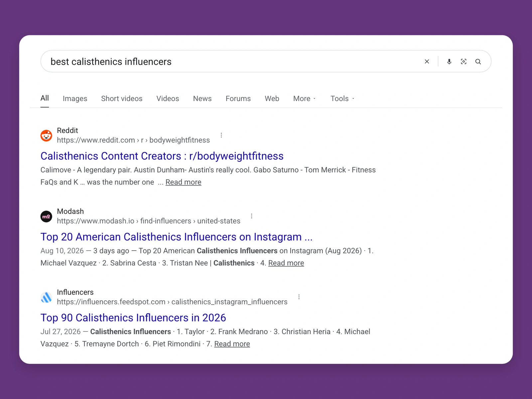Open the three-dot menu beside the Feedspot result
This screenshot has height=399, width=532.
299,297
